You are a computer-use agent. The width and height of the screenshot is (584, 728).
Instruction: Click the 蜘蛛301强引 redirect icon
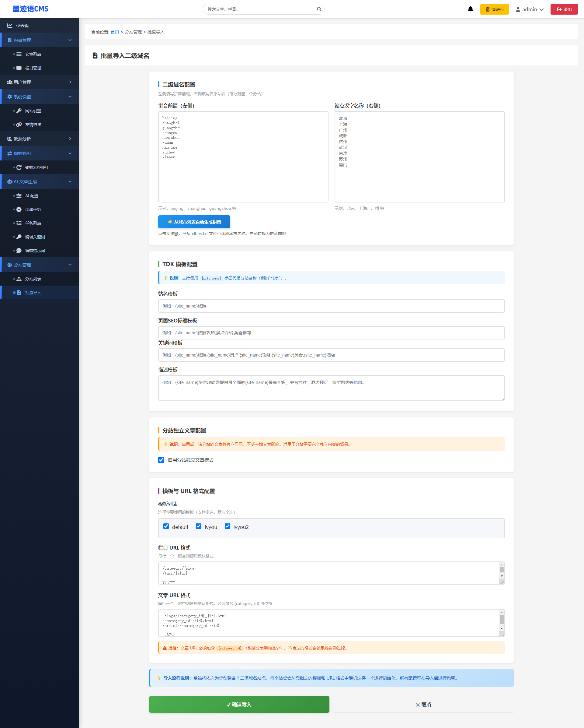[x=19, y=167]
